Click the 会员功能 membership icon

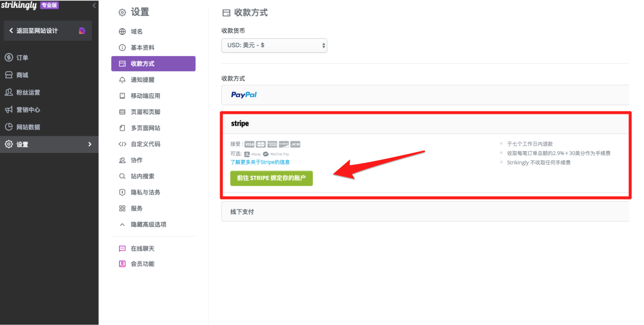tap(122, 263)
